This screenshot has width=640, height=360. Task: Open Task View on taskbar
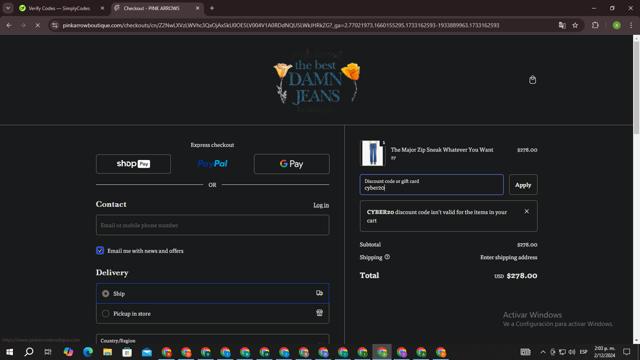48,352
